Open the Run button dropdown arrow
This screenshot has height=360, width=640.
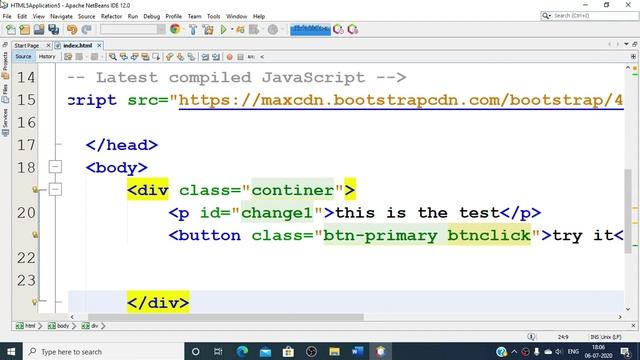coord(232,29)
